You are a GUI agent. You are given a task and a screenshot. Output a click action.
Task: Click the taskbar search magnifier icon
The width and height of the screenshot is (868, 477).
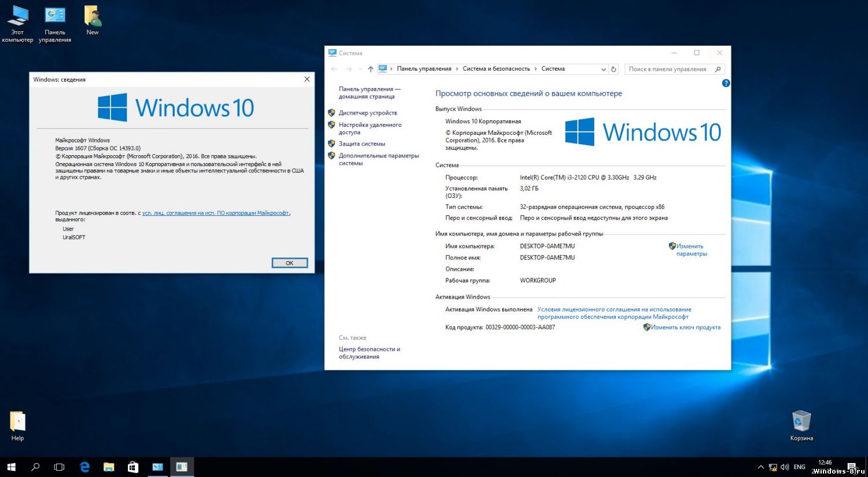(x=35, y=467)
